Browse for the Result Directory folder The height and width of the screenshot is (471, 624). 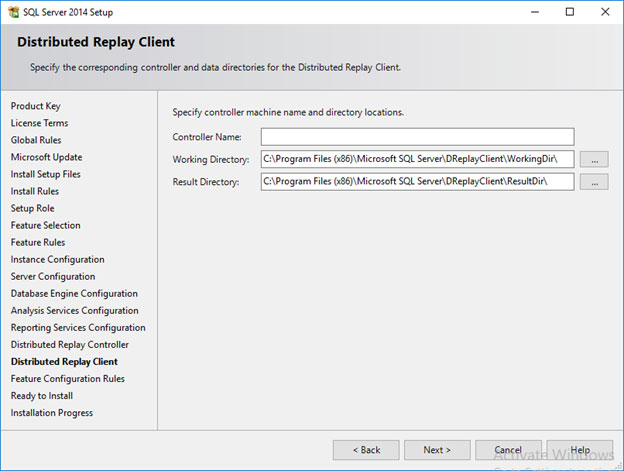tap(594, 182)
